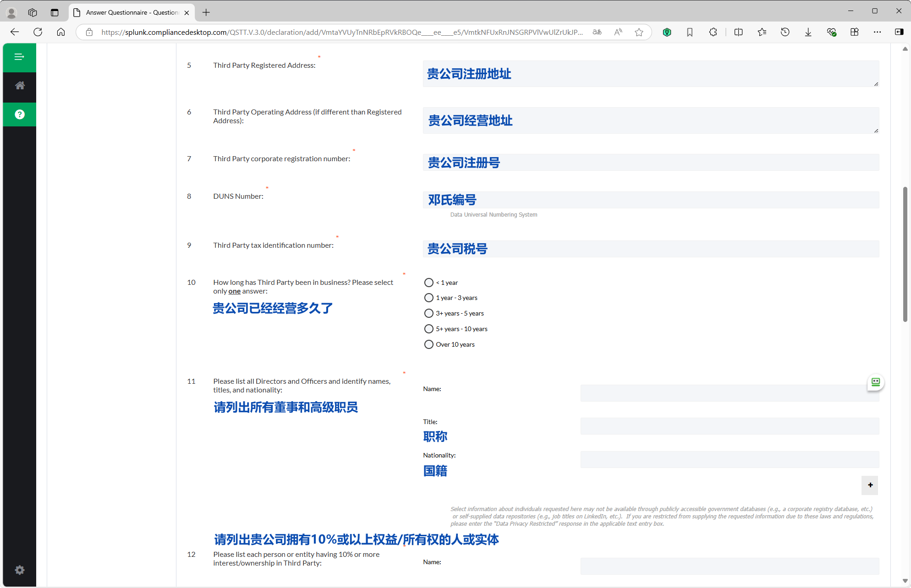911x588 pixels.
Task: Open the More options (...) menu
Action: [878, 32]
